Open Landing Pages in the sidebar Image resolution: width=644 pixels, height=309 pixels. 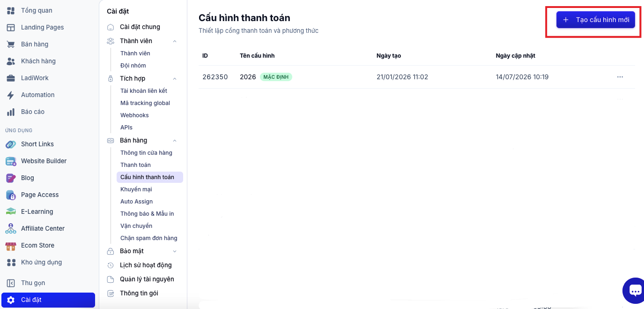pos(42,27)
